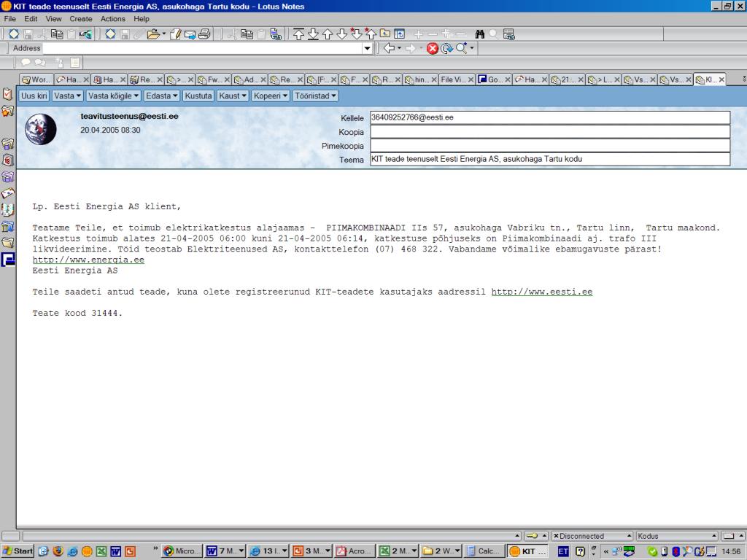Click the Excel quick launch icon
Screen dimensions: 747x560
coord(101,551)
